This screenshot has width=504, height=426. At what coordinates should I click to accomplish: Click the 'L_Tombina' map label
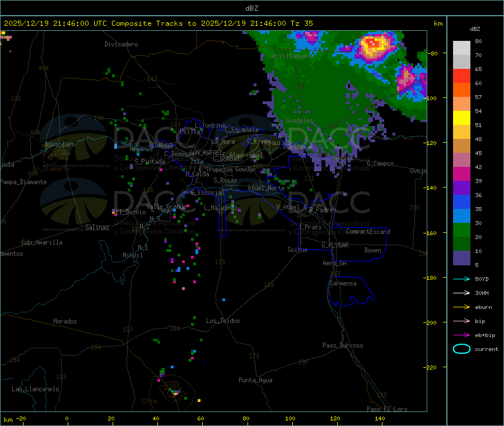point(210,125)
